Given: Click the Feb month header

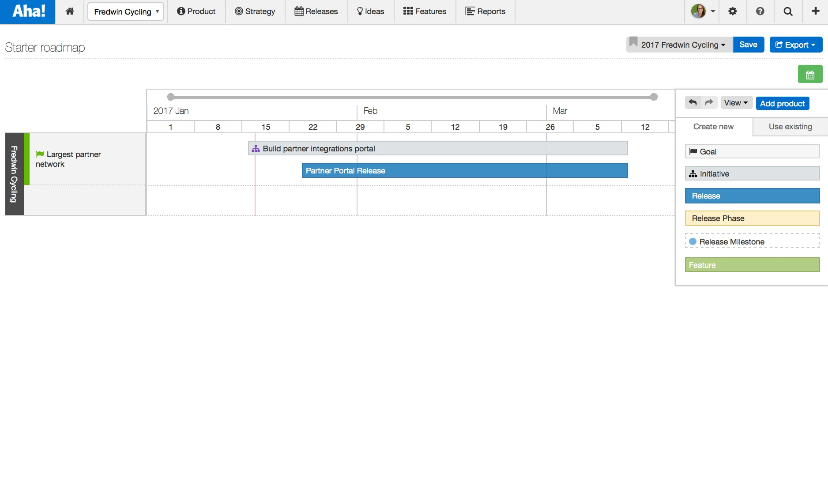Looking at the screenshot, I should pyautogui.click(x=370, y=111).
